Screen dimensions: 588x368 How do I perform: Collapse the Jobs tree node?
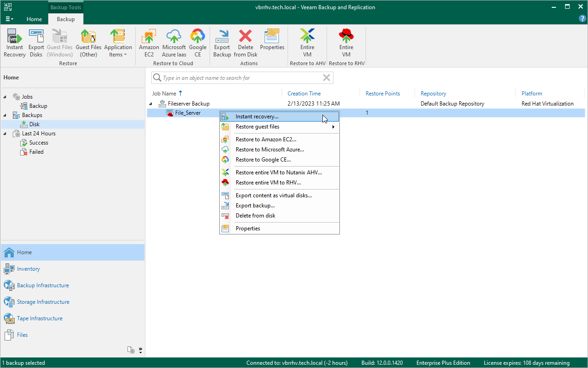pos(5,97)
